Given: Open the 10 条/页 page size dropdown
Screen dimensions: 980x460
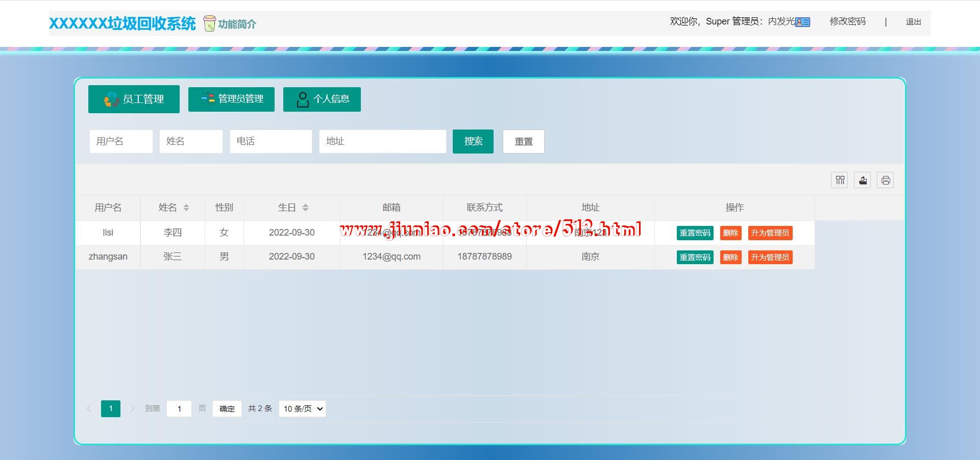Looking at the screenshot, I should (x=302, y=408).
